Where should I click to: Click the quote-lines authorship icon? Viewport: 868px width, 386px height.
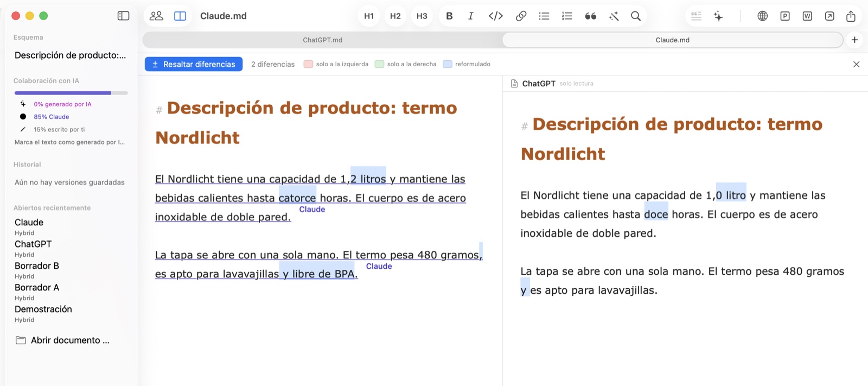point(696,16)
